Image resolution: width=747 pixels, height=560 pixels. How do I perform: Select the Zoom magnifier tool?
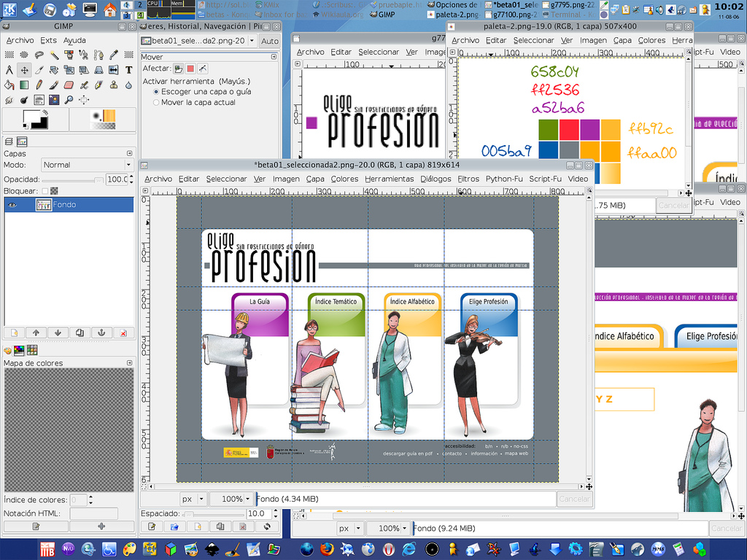(69, 99)
